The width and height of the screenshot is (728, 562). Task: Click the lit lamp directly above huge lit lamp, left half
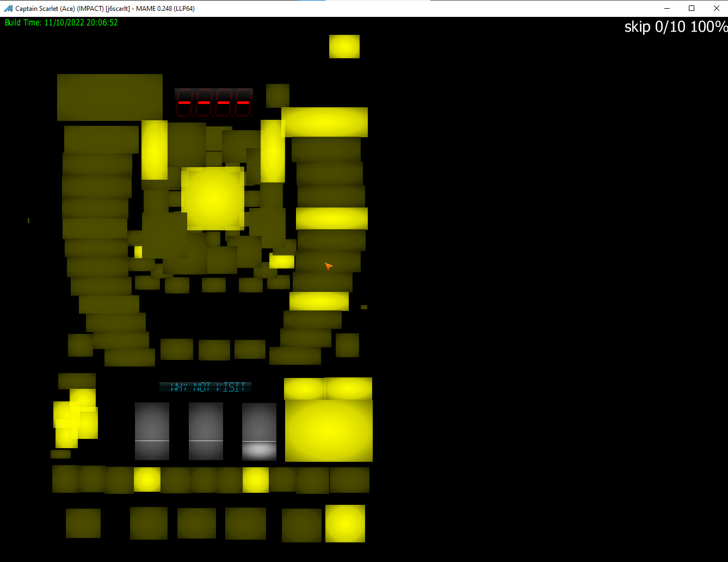[305, 389]
